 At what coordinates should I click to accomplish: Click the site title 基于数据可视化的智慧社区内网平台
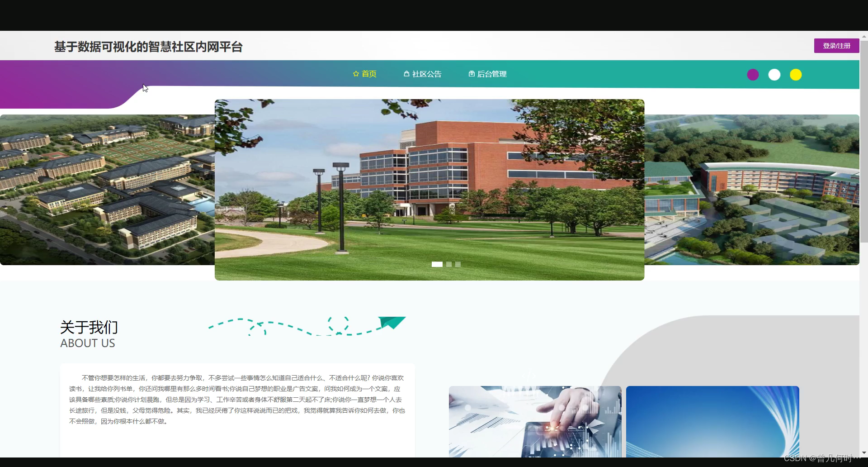(x=148, y=47)
